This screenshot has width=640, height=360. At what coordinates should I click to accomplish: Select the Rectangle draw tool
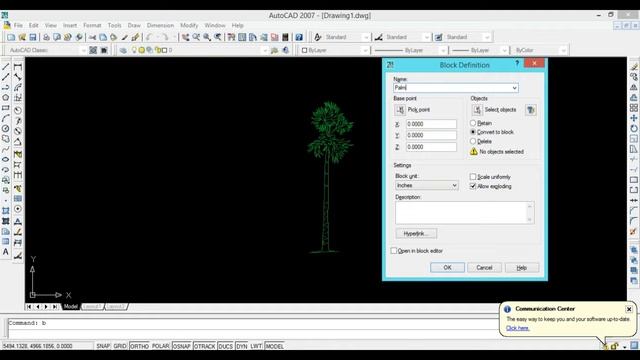(6, 108)
